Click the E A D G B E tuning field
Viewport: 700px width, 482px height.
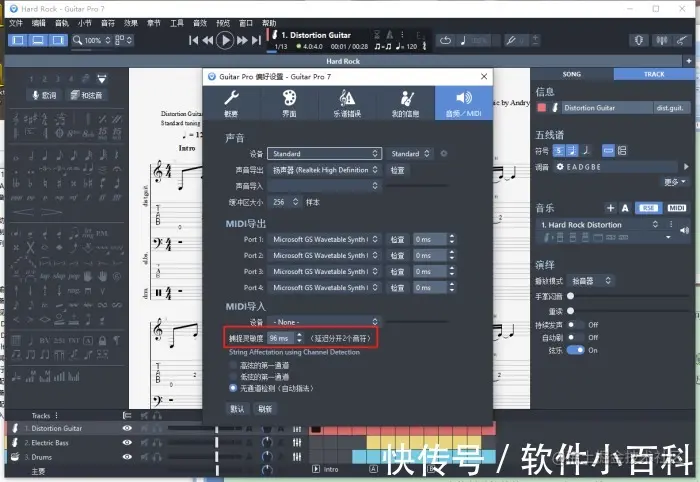[616, 167]
